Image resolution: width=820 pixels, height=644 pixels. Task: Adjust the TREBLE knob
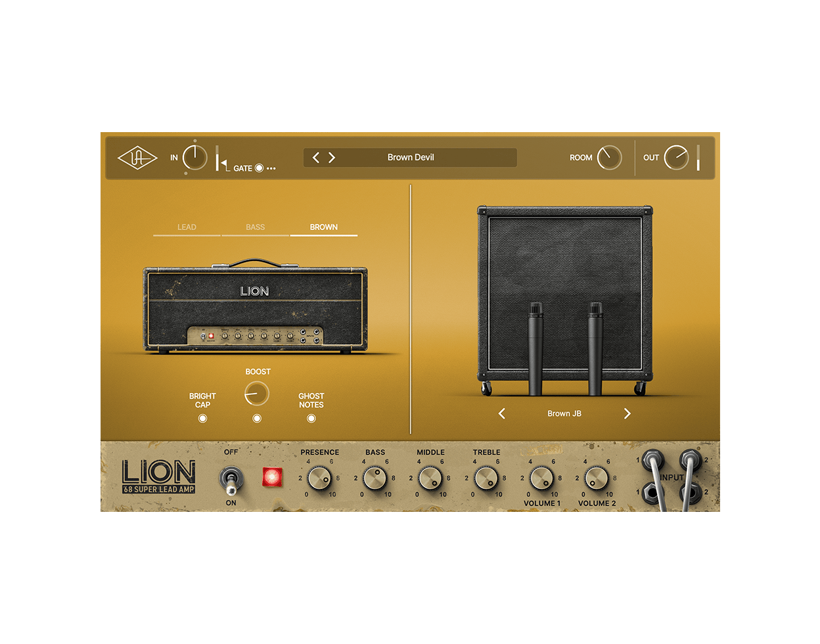coord(488,478)
